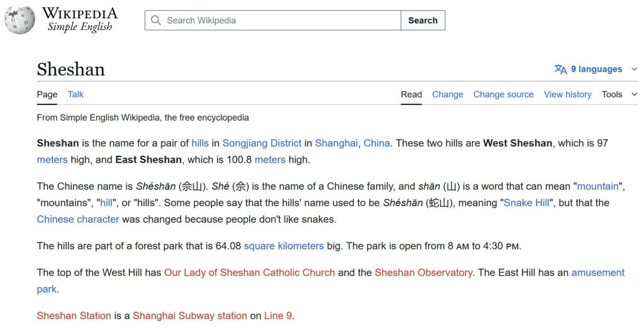Click the Wikipedia globe logo
Image resolution: width=644 pixels, height=328 pixels.
pyautogui.click(x=19, y=19)
